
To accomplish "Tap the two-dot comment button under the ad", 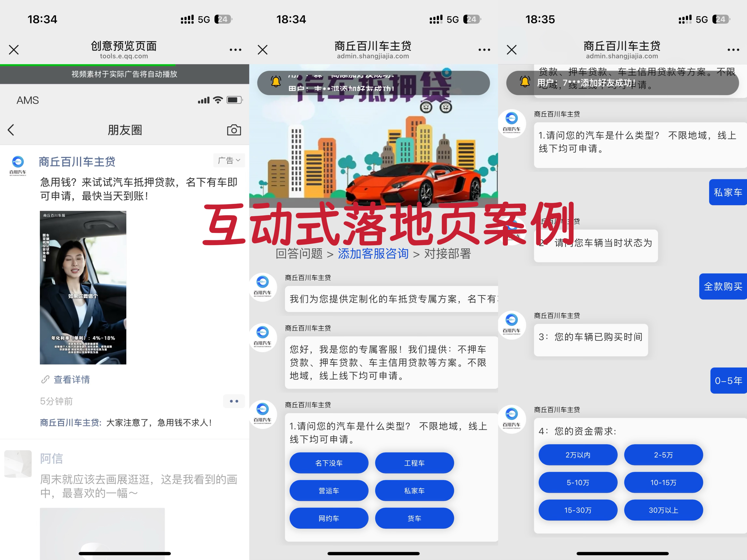I will pyautogui.click(x=234, y=401).
